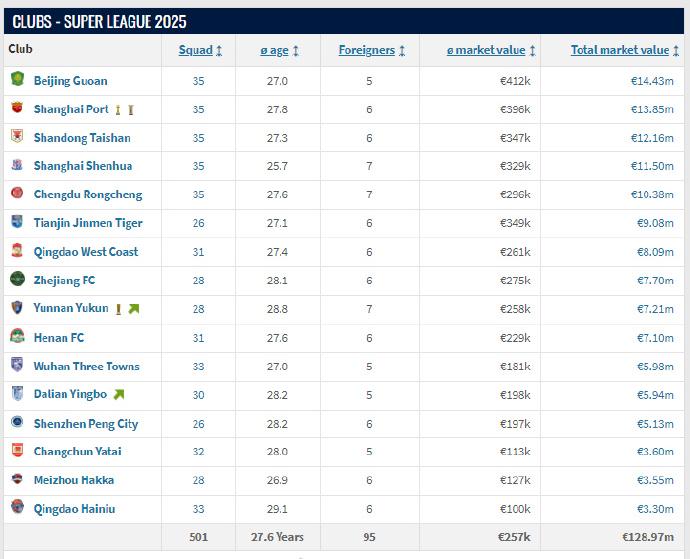Image resolution: width=690 pixels, height=559 pixels.
Task: Click the Yunnan Yukun trophy icon
Action: coord(118,309)
